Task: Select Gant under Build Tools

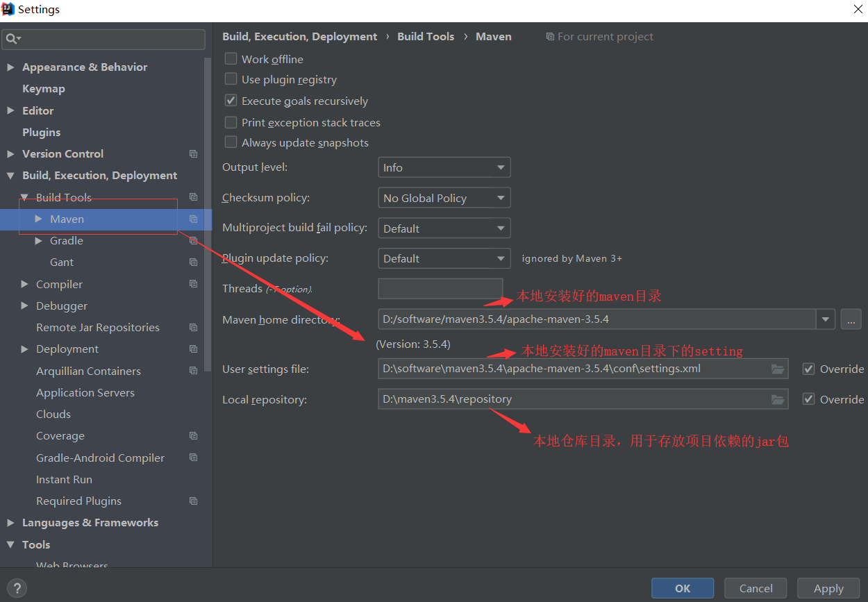Action: pos(62,262)
